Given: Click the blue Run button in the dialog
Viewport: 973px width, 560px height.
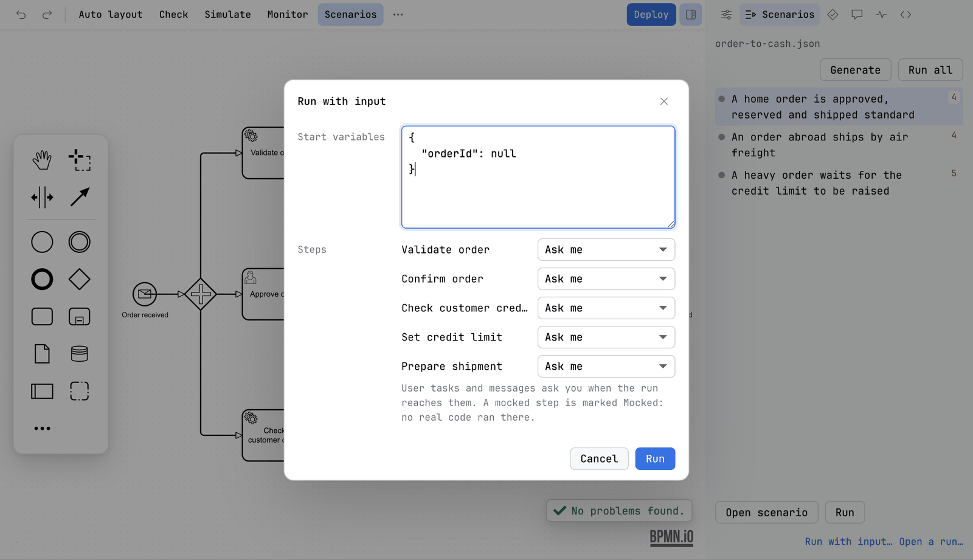Looking at the screenshot, I should pos(655,459).
